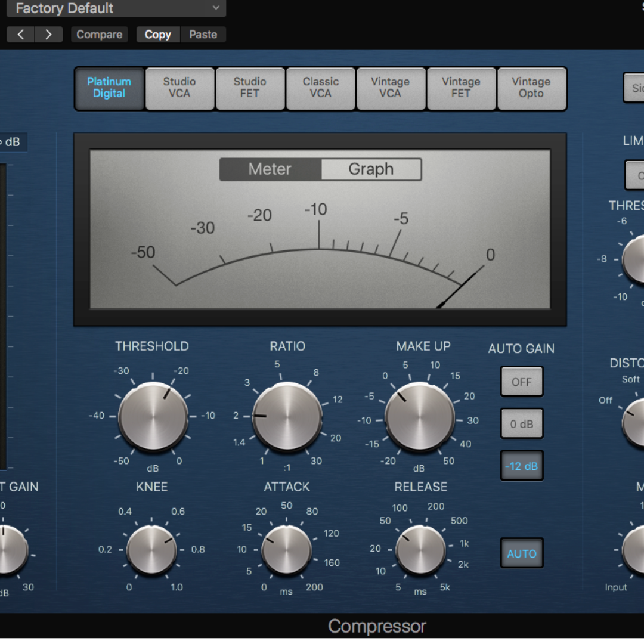Adjust the THRESHOLD knob
Viewport: 644px width, 644px height.
tap(152, 416)
